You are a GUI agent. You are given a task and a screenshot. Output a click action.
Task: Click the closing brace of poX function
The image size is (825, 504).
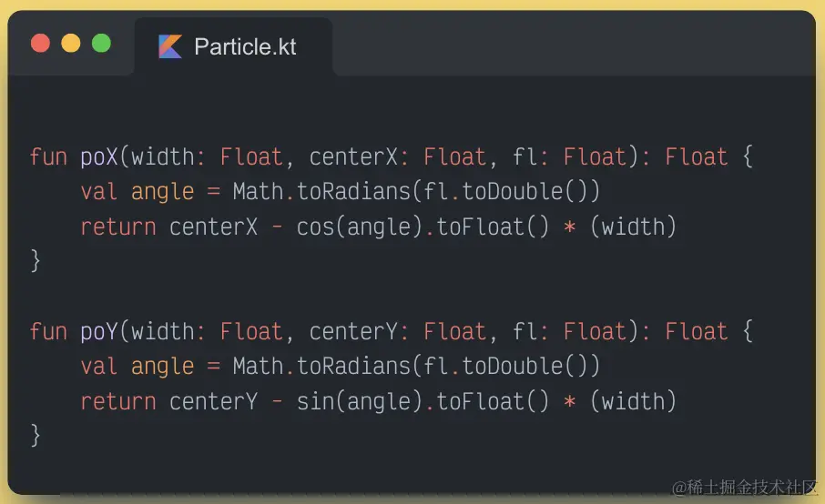[x=36, y=261]
